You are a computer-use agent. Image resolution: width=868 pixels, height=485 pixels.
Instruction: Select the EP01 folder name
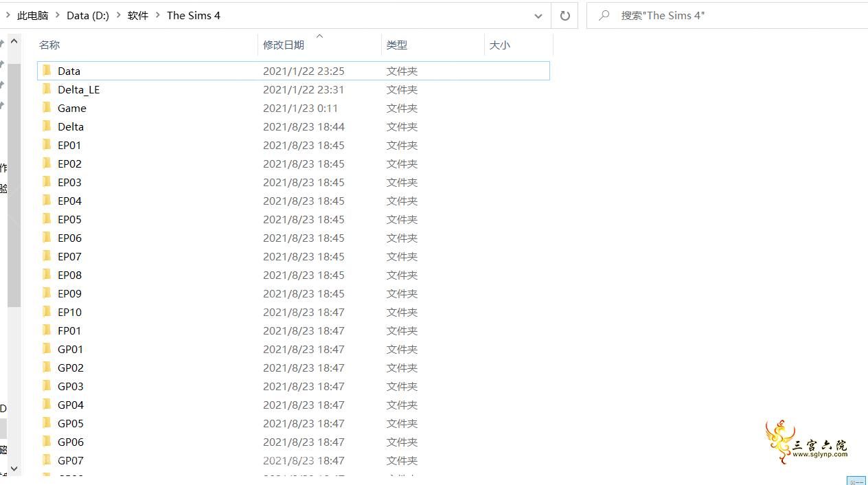coord(69,145)
